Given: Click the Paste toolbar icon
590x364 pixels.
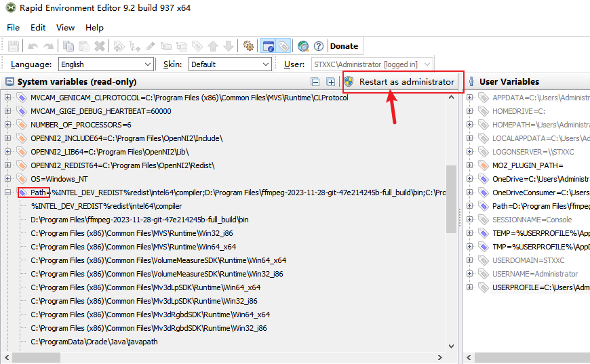Looking at the screenshot, I should (84, 46).
